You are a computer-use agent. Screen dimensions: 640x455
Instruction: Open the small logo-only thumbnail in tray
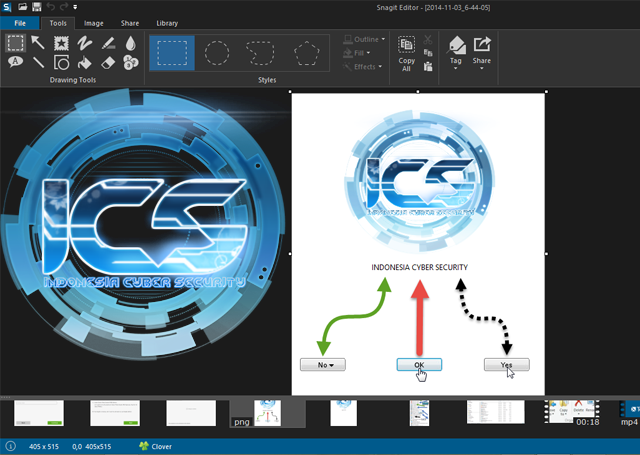(343, 413)
